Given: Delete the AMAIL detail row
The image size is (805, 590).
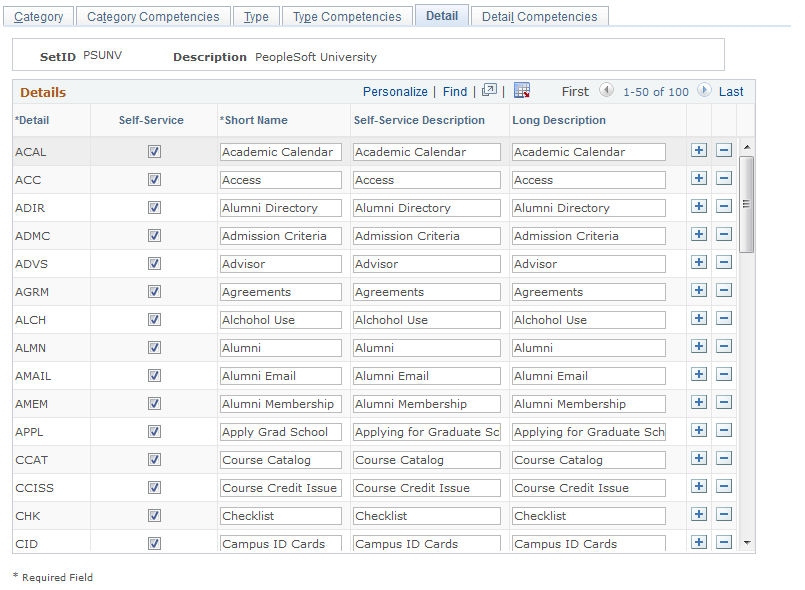Looking at the screenshot, I should [724, 374].
